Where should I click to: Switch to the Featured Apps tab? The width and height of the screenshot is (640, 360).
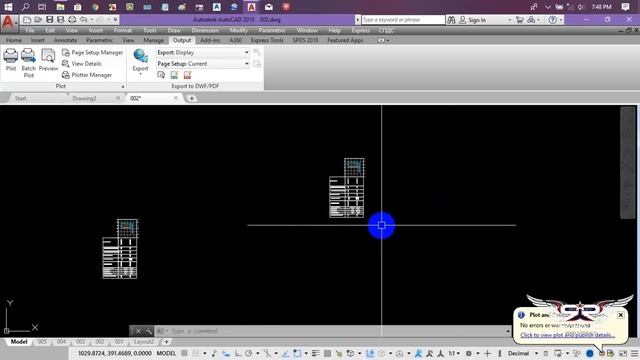[x=345, y=40]
